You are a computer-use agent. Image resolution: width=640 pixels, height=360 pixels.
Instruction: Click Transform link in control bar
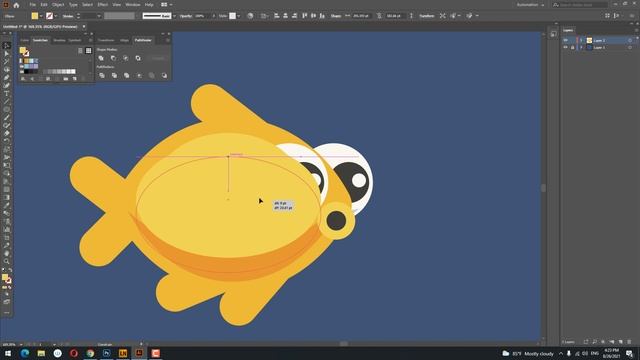pos(427,16)
